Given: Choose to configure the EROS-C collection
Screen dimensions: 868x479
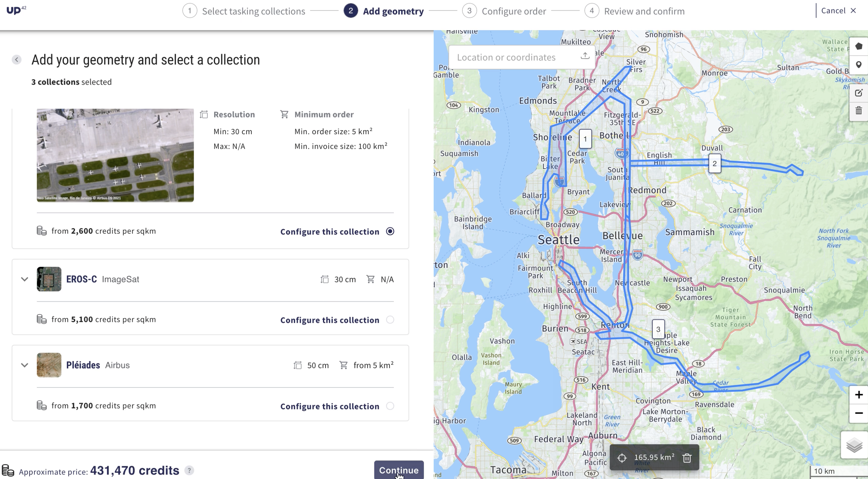Looking at the screenshot, I should (x=390, y=320).
